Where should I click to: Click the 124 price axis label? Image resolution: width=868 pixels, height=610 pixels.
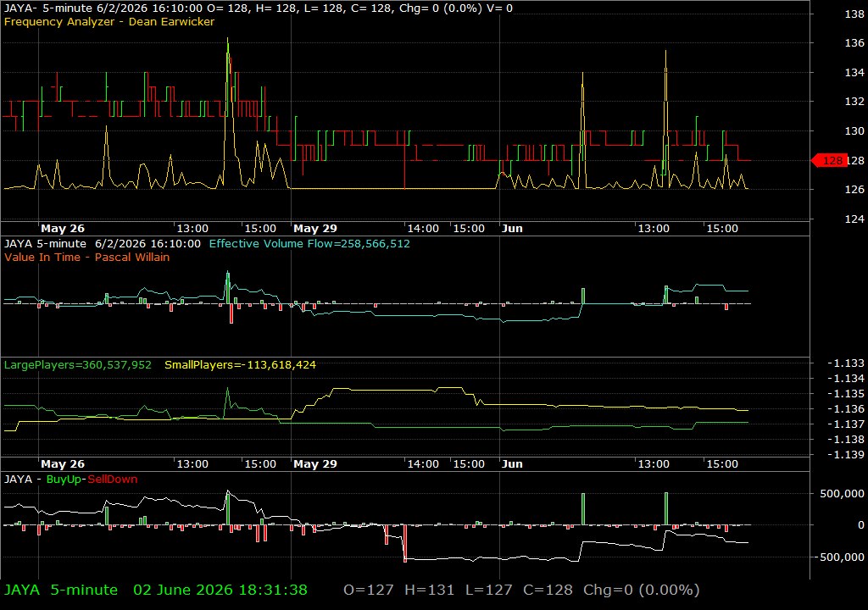(854, 219)
